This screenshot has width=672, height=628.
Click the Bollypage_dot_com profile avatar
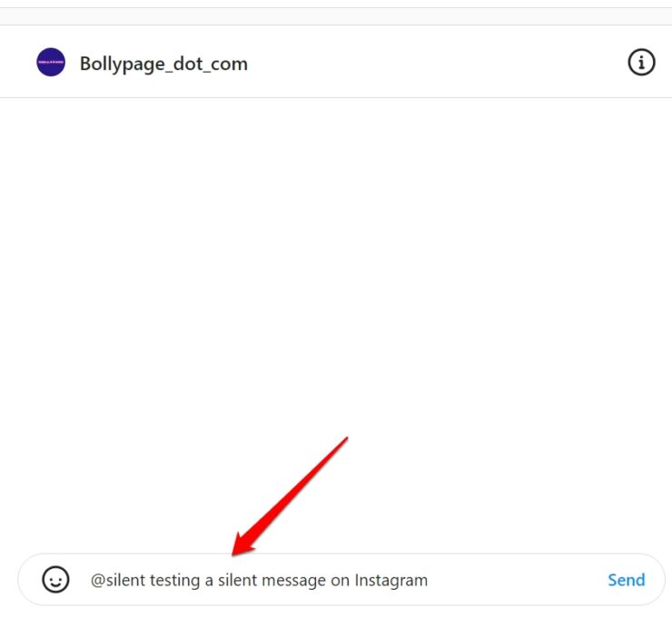pyautogui.click(x=51, y=62)
